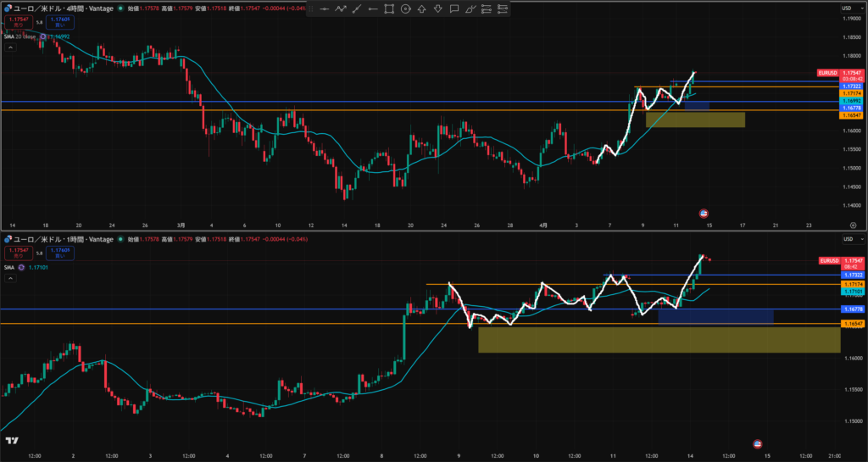868x462 pixels.
Task: Select the up arrow marker tool
Action: (x=421, y=8)
